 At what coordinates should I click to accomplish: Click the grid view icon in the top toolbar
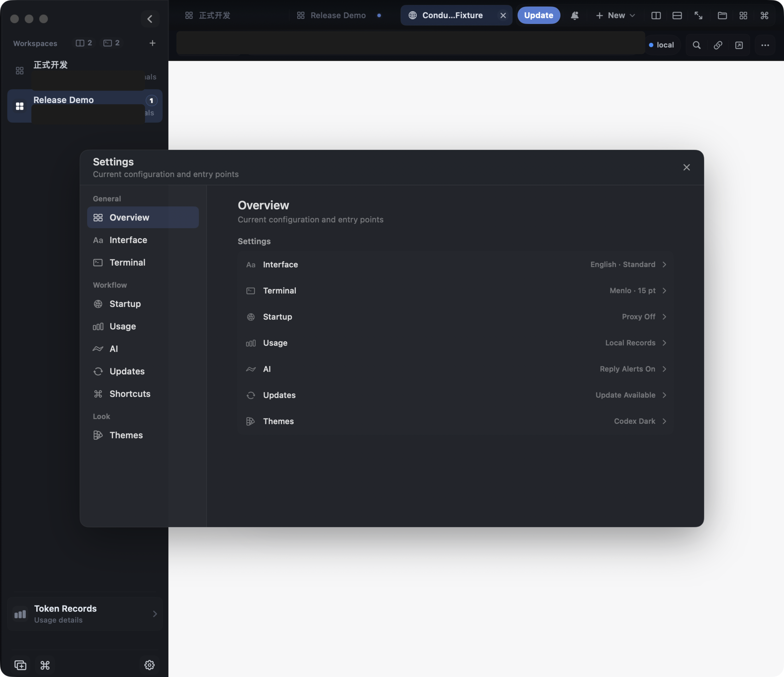click(743, 15)
